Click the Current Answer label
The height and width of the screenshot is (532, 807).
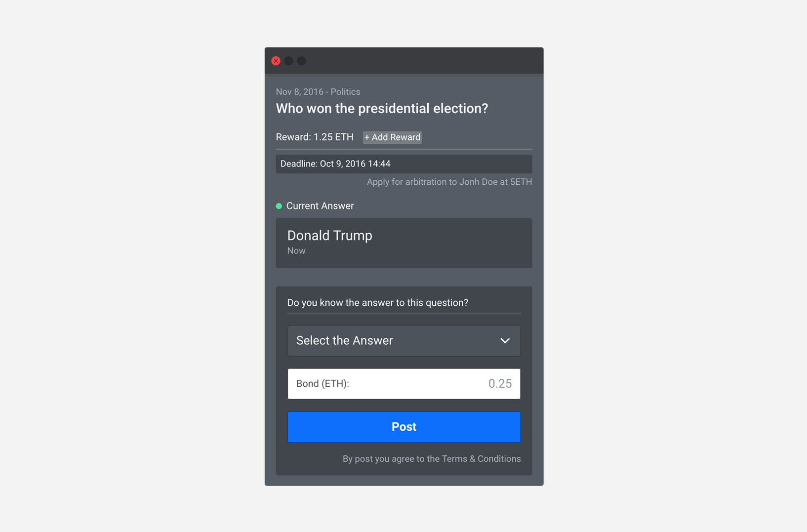[x=320, y=206]
